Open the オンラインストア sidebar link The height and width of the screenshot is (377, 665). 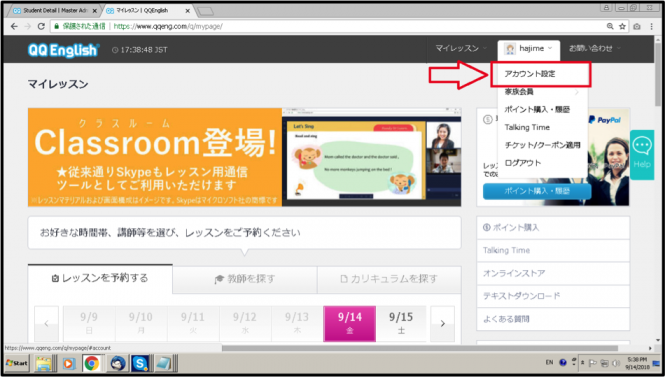[553, 274]
